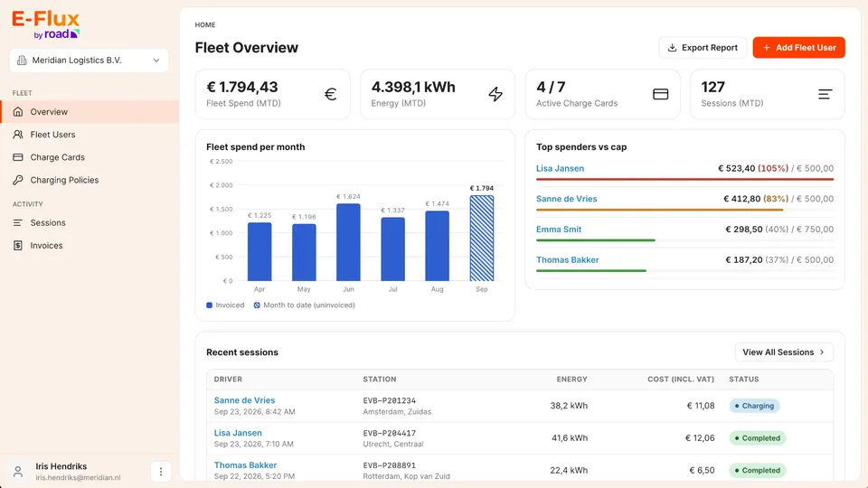Image resolution: width=868 pixels, height=488 pixels.
Task: Click the user avatar icon for Iris Hendriks
Action: [x=18, y=472]
